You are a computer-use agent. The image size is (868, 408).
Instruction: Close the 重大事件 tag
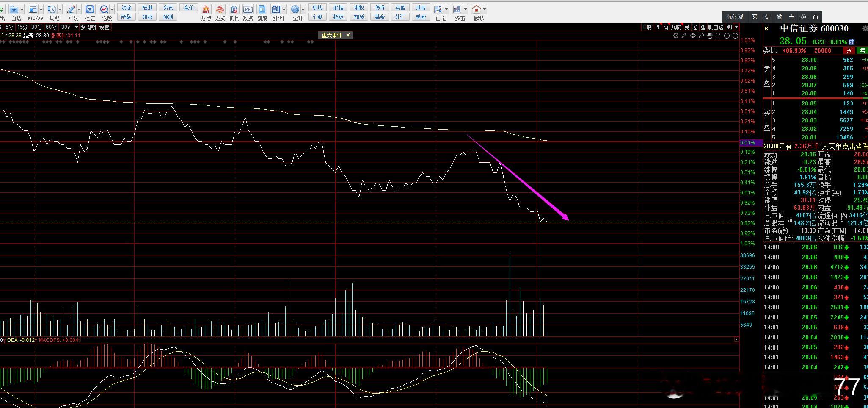click(348, 35)
